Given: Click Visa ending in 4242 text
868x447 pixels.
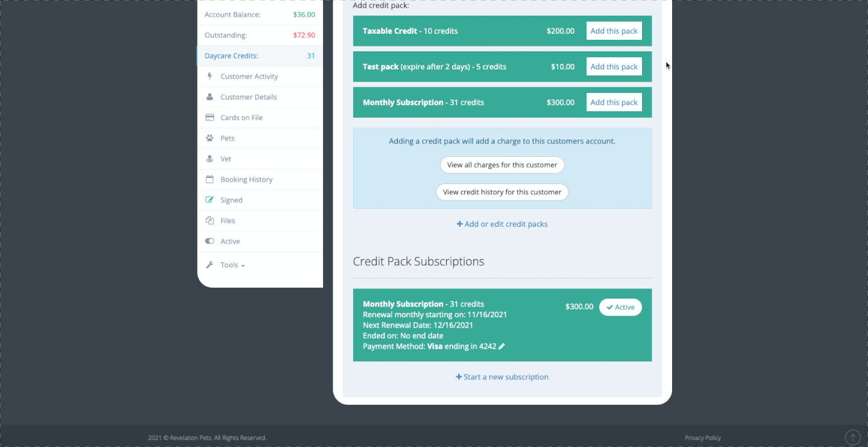Looking at the screenshot, I should pyautogui.click(x=462, y=346).
